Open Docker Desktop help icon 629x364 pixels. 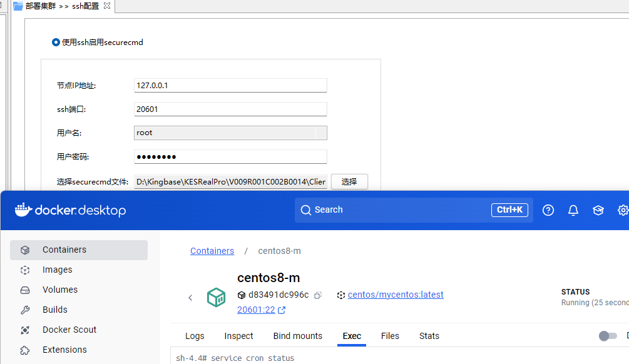pos(548,210)
